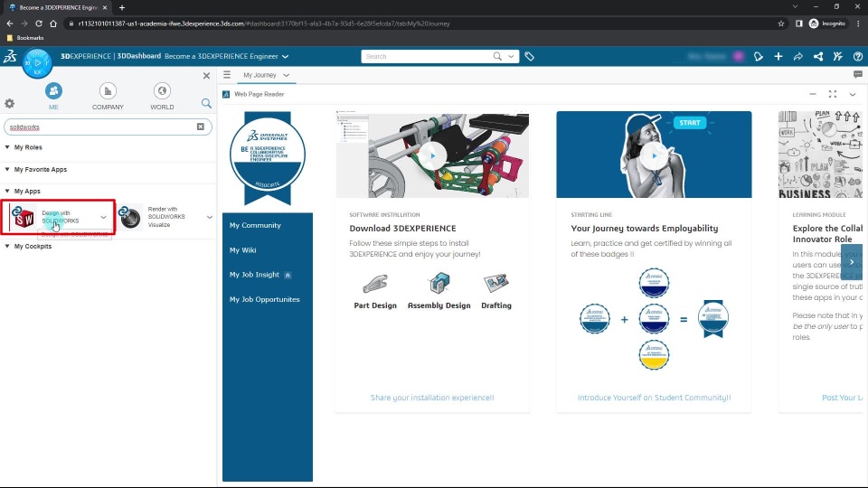Collapse the My Cockpits section
Image resolution: width=868 pixels, height=488 pixels.
pos(7,246)
